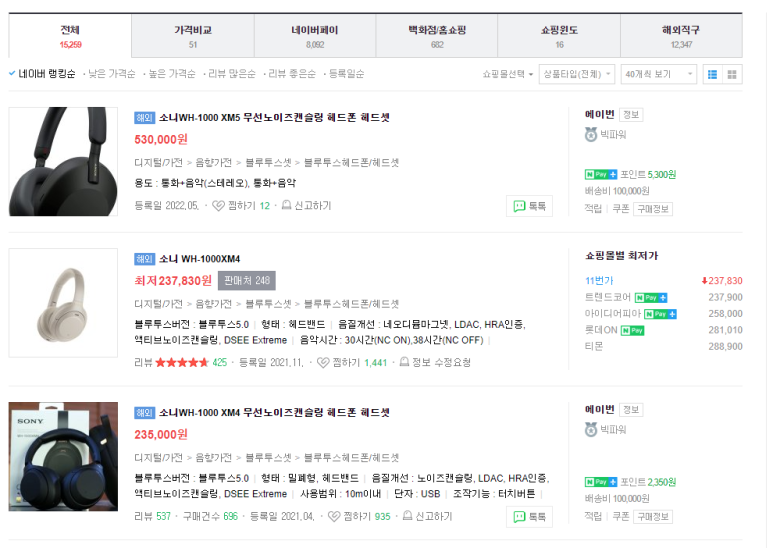Sort by 리뷰 좋은순
The width and height of the screenshot is (773, 548).
pos(292,74)
